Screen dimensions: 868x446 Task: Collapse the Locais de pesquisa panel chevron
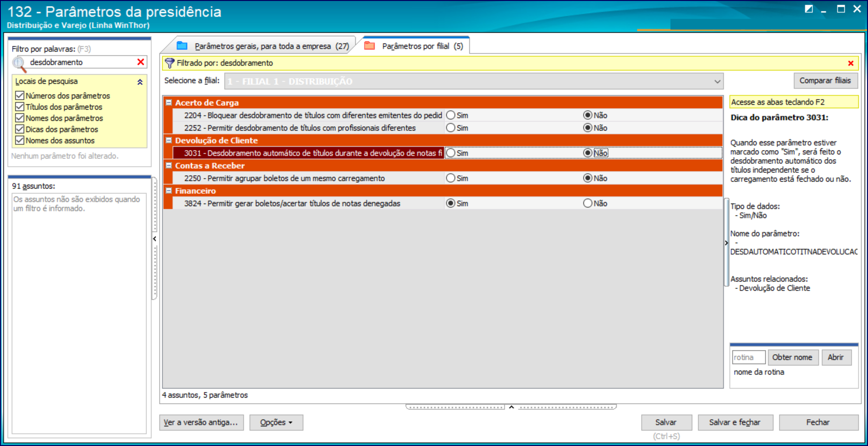(x=140, y=82)
